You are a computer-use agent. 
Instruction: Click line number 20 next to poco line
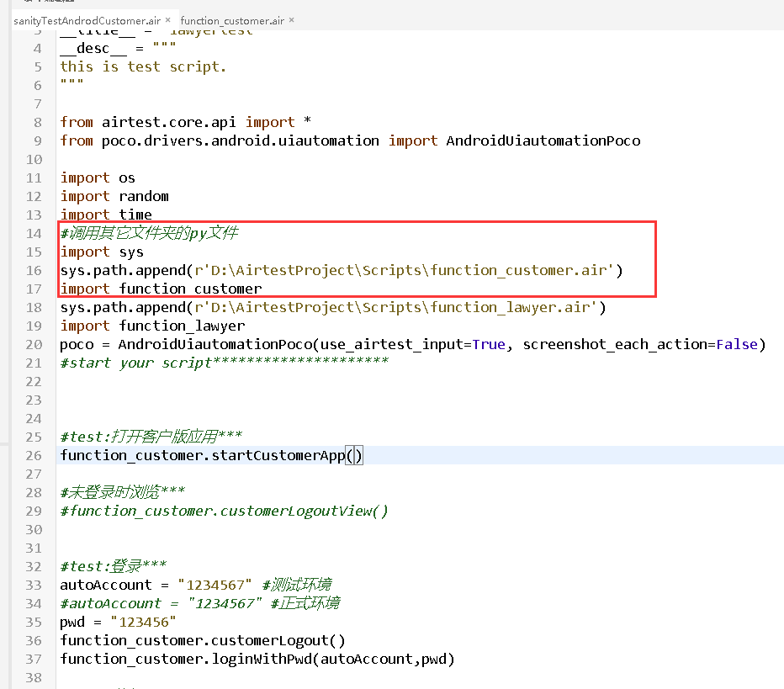click(x=34, y=344)
